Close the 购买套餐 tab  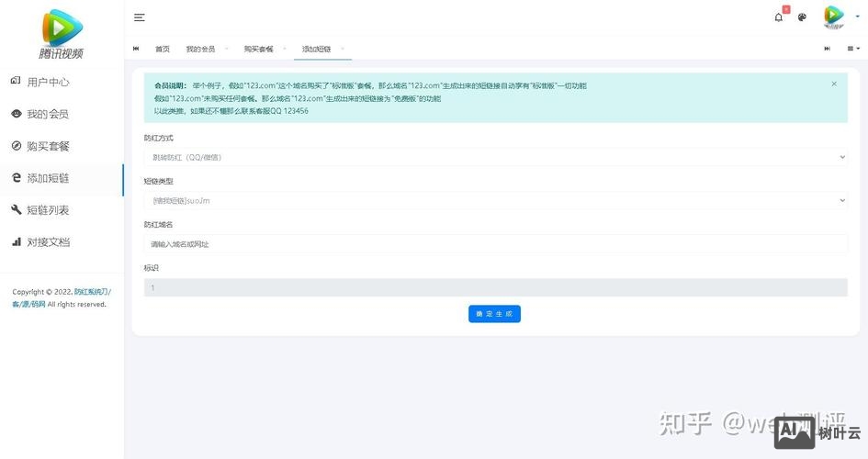pyautogui.click(x=285, y=49)
